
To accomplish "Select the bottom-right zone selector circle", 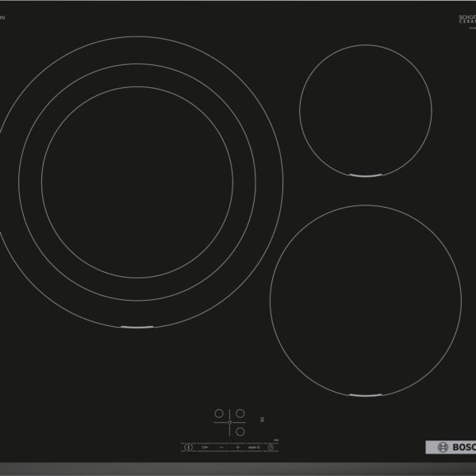I will (x=240, y=432).
